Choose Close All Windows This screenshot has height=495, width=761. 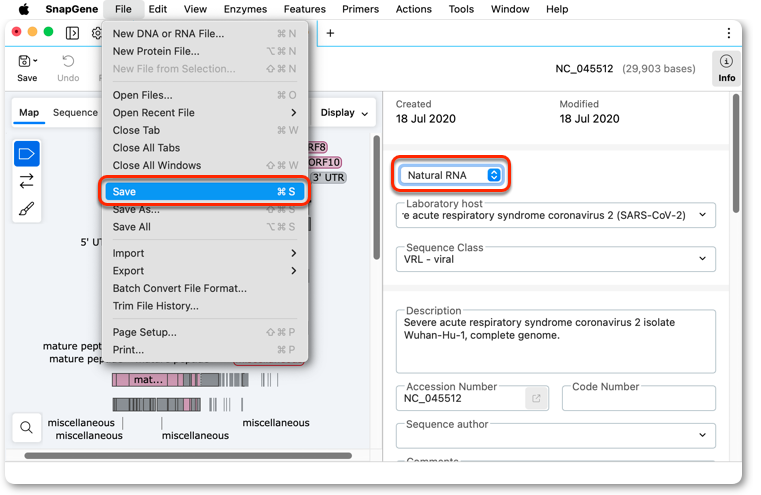click(x=204, y=165)
